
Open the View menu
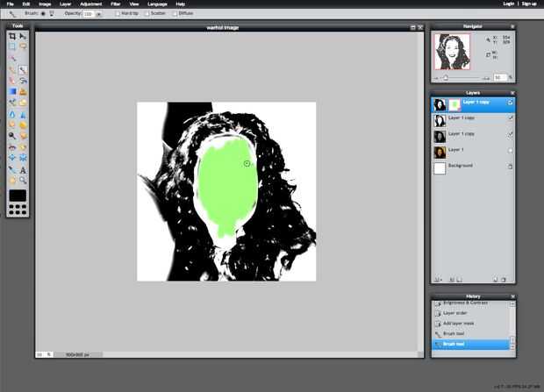click(134, 4)
